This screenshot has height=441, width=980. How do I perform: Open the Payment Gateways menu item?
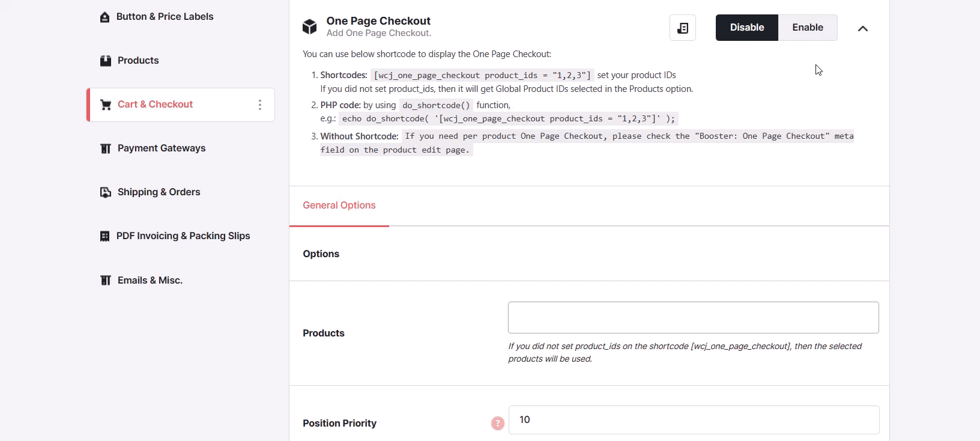[x=162, y=148]
